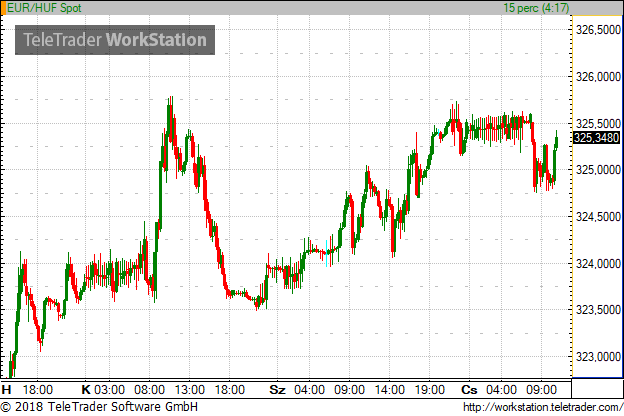The width and height of the screenshot is (624, 416).
Task: Click the Sz day marker on time axis
Action: pyautogui.click(x=277, y=389)
